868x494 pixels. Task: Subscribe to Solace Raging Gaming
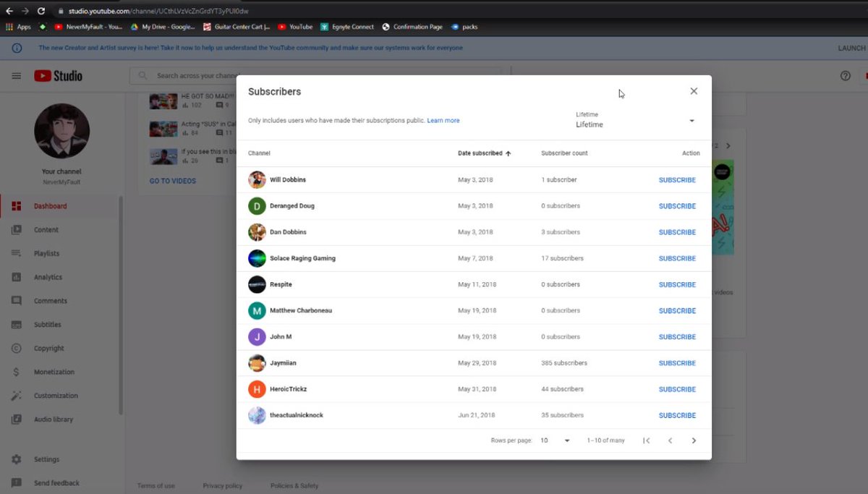click(x=677, y=258)
